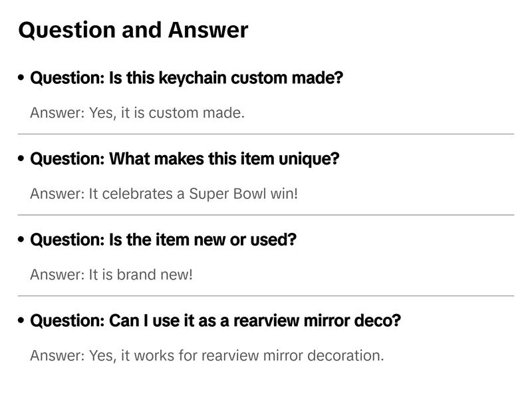Select the question "Is the item new or used?"
Viewport: 532px width, 398px height.
pos(163,240)
